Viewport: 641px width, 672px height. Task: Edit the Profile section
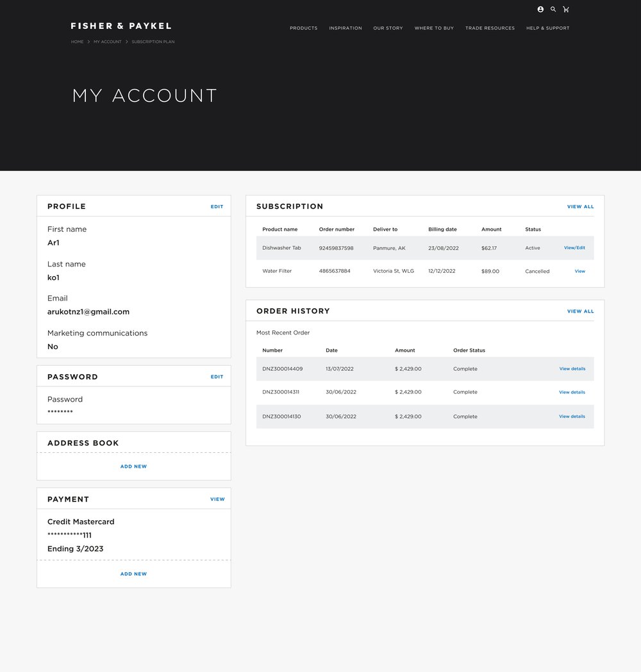click(217, 207)
